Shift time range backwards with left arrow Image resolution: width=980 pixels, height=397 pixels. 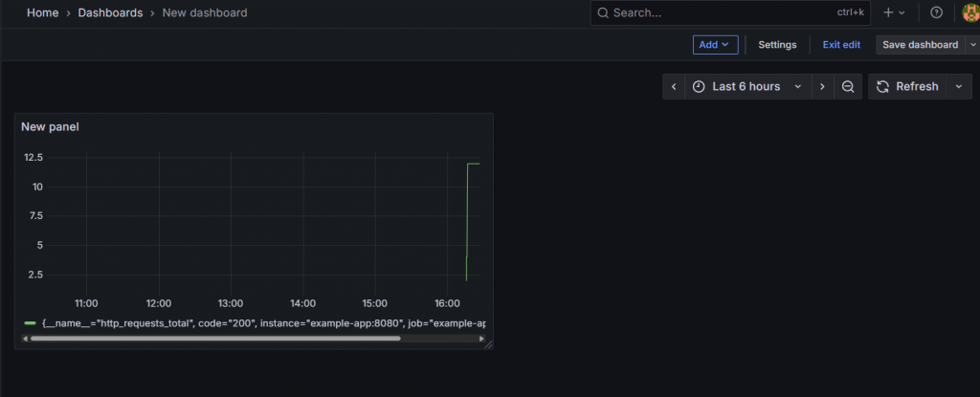pos(674,86)
